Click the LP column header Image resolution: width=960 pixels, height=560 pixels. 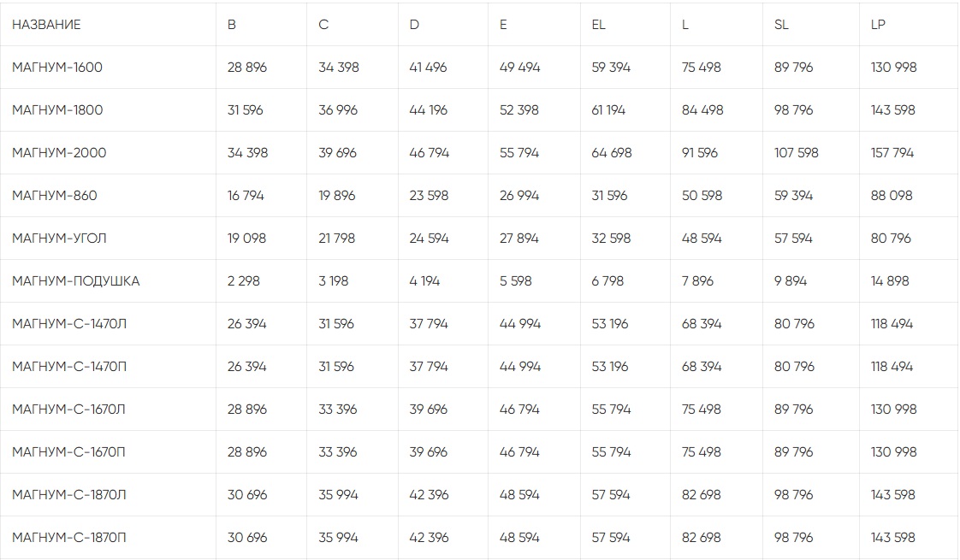point(878,25)
